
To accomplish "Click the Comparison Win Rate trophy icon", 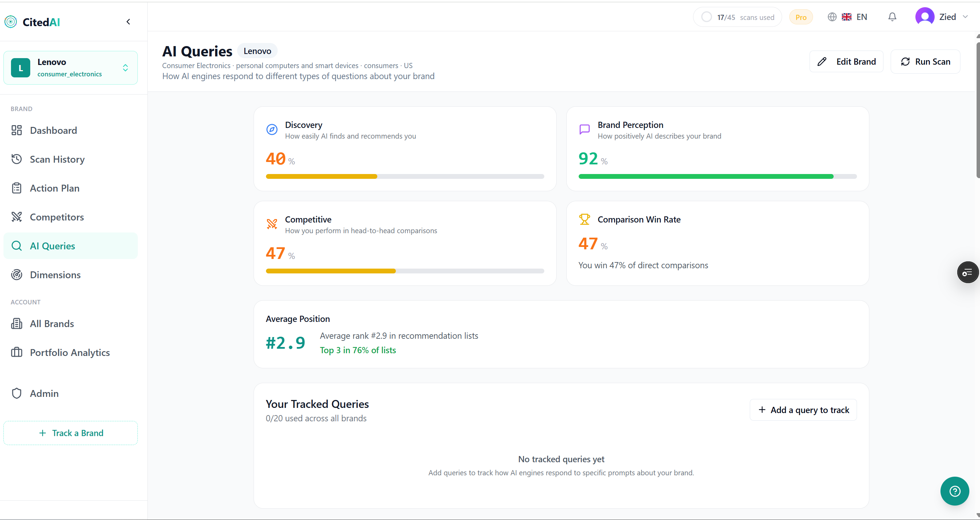I will pyautogui.click(x=584, y=219).
